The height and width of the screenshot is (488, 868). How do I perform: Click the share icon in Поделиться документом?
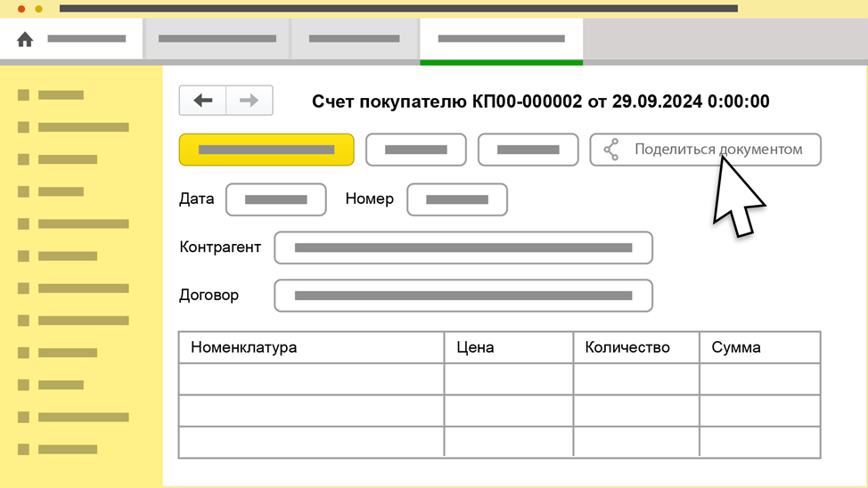tap(611, 150)
